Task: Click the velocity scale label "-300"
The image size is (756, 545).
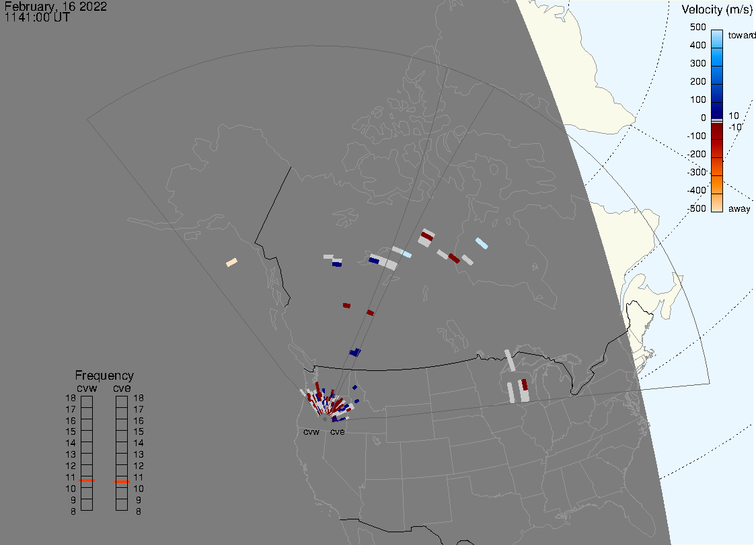Action: 696,172
